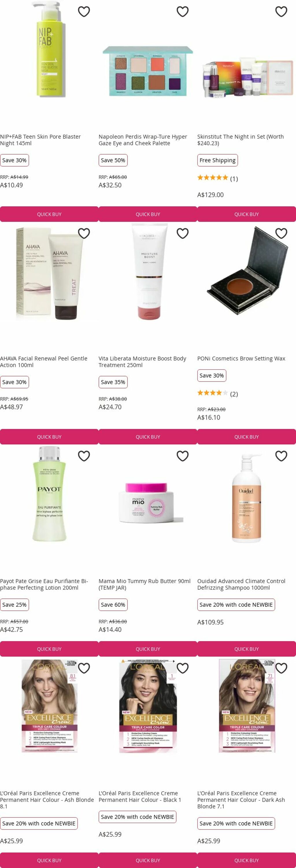Open L'Oréal Dark Ash Blonde 7.1 title

[x=241, y=800]
